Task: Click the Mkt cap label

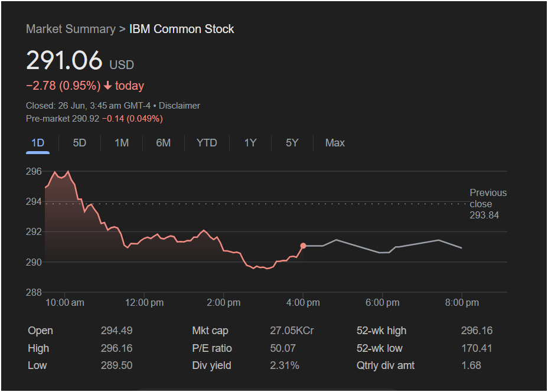Action: (x=210, y=331)
